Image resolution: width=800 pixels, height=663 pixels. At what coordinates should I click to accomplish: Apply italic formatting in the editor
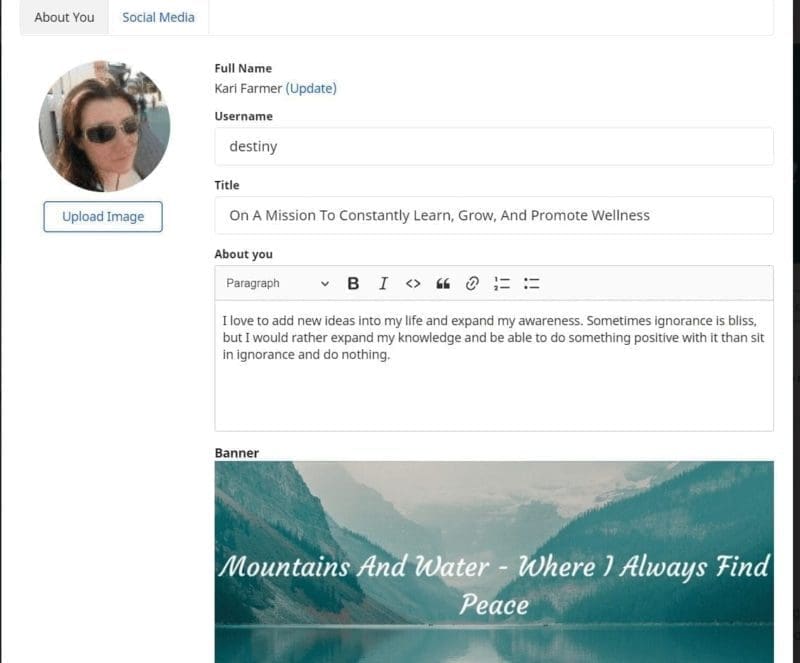(383, 283)
